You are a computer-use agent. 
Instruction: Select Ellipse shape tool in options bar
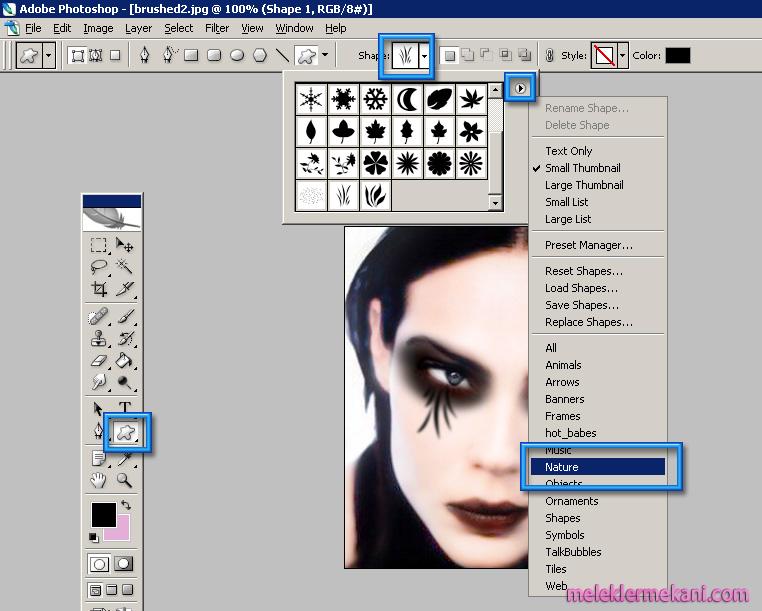pos(237,55)
